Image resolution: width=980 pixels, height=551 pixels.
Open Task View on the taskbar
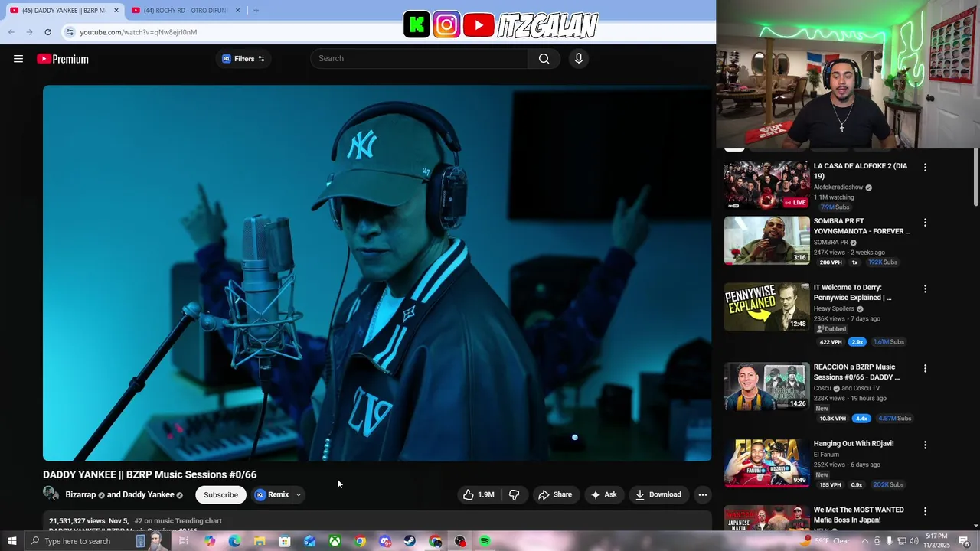click(184, 541)
